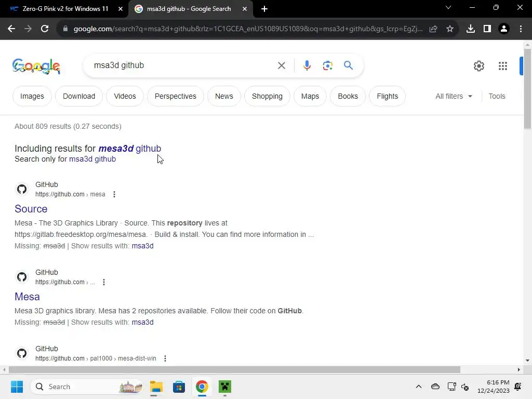Open more options for mesa-dist-win result

tap(165, 358)
